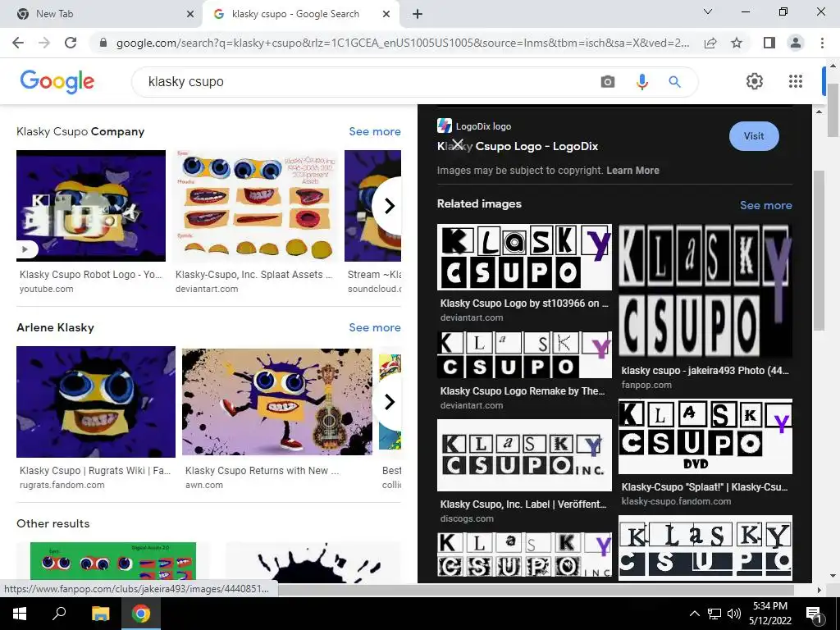Open the Learn More copyright link

tap(632, 171)
